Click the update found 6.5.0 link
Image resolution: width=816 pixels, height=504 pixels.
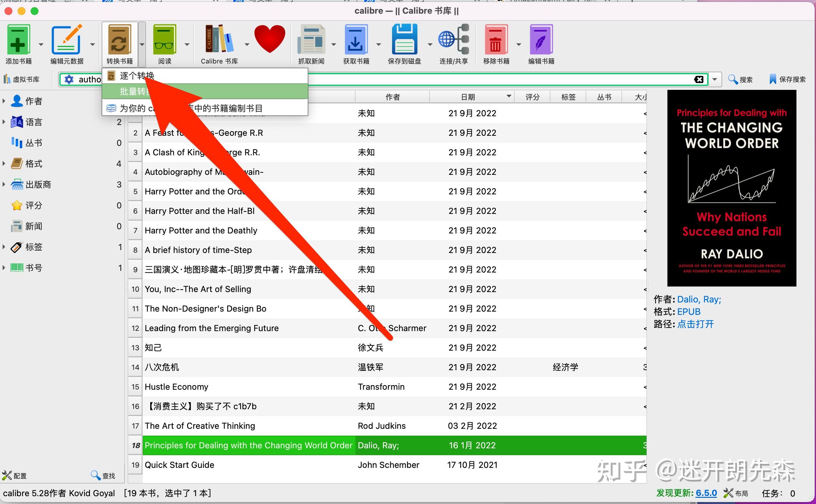click(706, 493)
